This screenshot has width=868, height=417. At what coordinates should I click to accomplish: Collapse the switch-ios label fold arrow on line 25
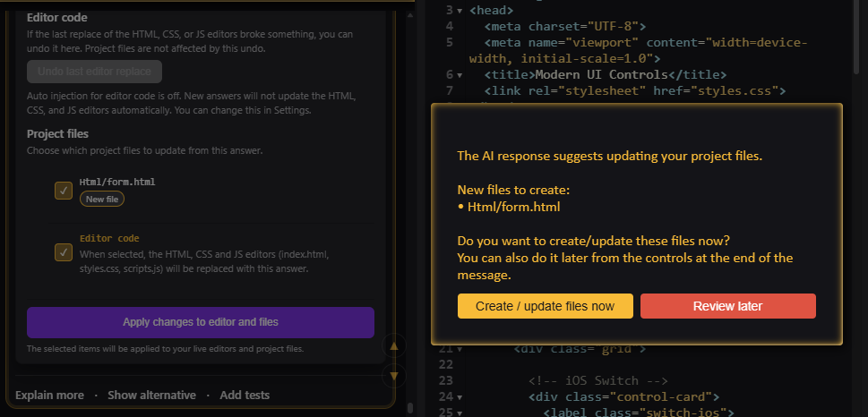coord(460,413)
